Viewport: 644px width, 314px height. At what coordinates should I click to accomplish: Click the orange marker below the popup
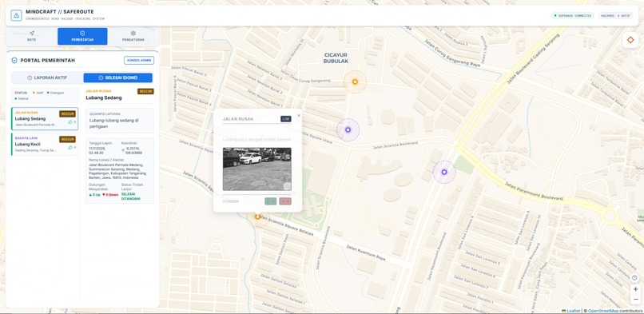pyautogui.click(x=257, y=217)
